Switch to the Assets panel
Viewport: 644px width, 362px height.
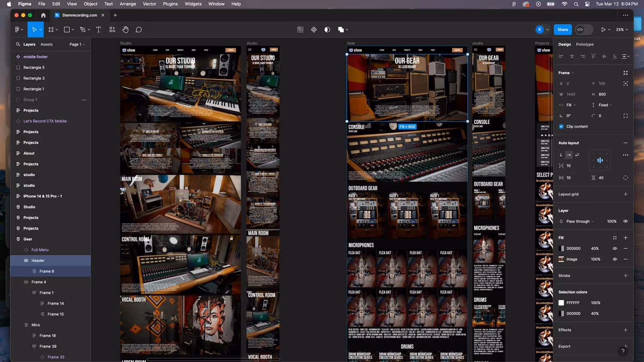pyautogui.click(x=46, y=45)
